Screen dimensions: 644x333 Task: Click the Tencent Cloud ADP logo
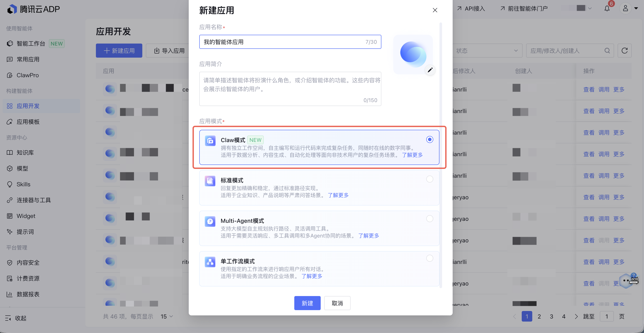click(33, 9)
